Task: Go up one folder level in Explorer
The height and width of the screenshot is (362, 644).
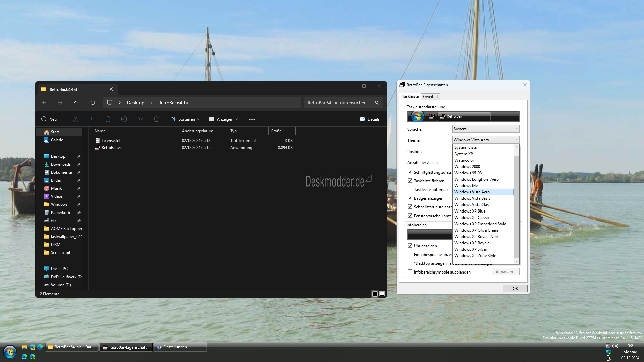Action: pyautogui.click(x=76, y=103)
